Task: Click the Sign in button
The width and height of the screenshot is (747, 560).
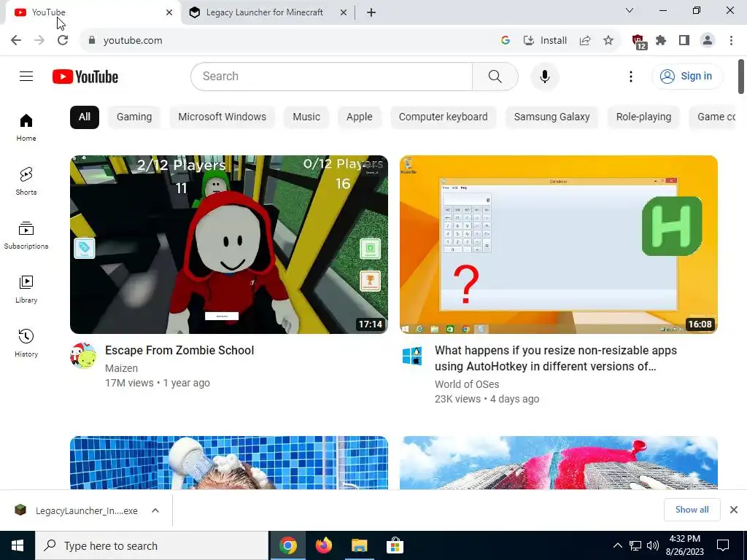Action: (687, 76)
